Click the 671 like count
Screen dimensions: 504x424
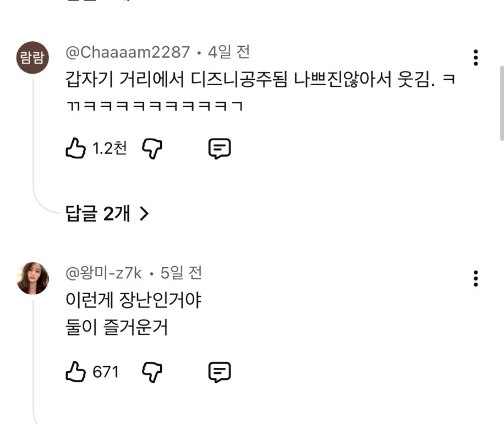106,372
